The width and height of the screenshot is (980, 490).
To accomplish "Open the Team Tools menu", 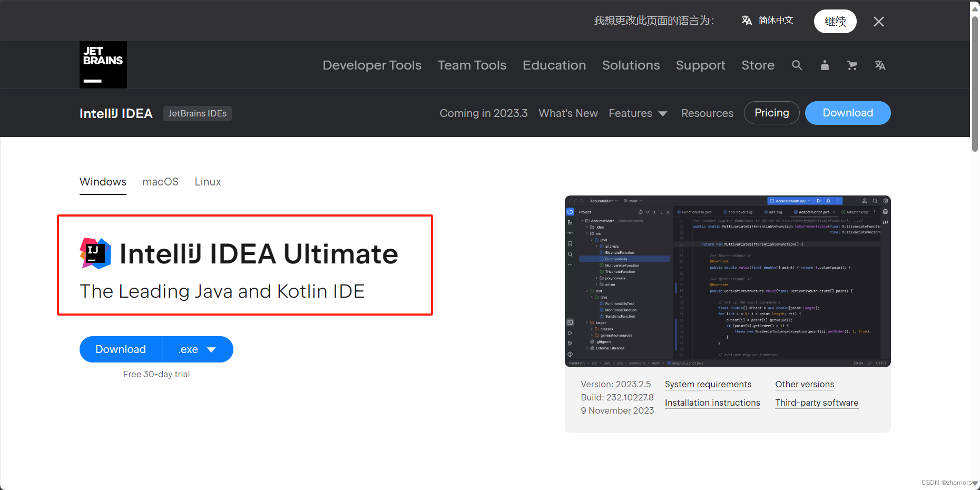I will [x=472, y=65].
